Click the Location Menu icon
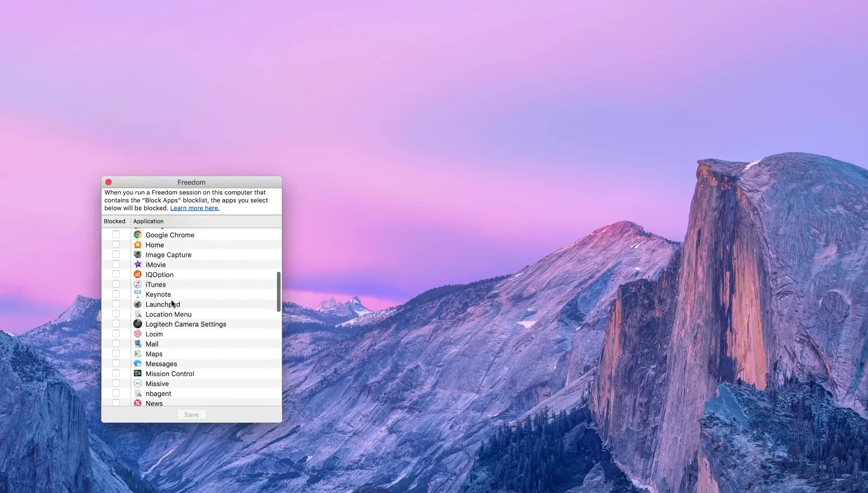This screenshot has width=868, height=493. click(138, 314)
